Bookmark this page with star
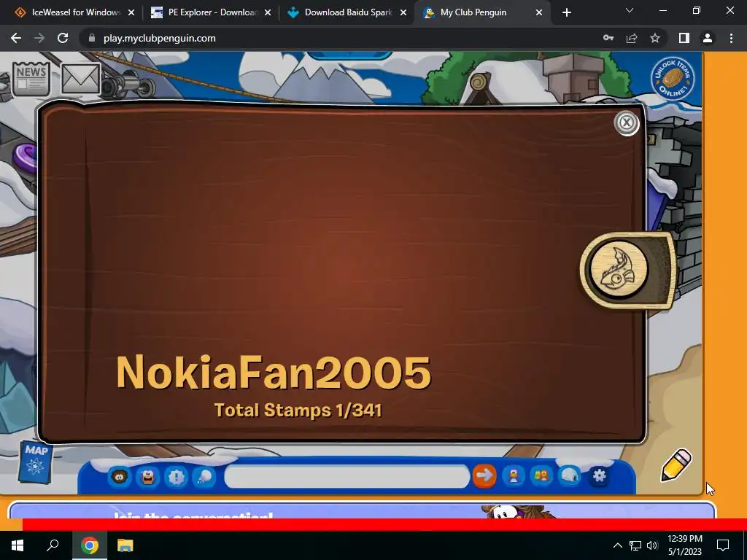747x560 pixels. point(655,38)
